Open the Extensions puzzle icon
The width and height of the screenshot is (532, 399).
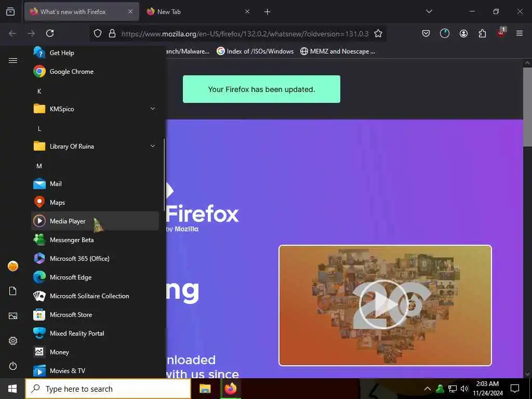coord(482,33)
